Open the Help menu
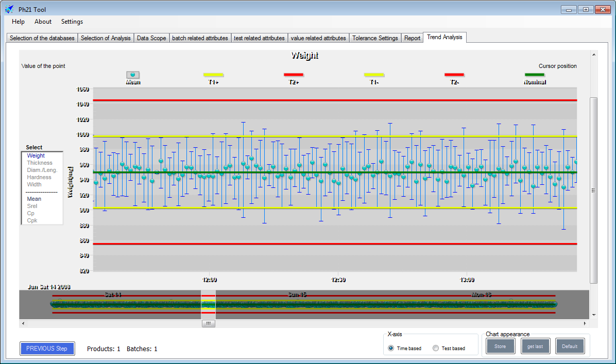 pyautogui.click(x=18, y=22)
